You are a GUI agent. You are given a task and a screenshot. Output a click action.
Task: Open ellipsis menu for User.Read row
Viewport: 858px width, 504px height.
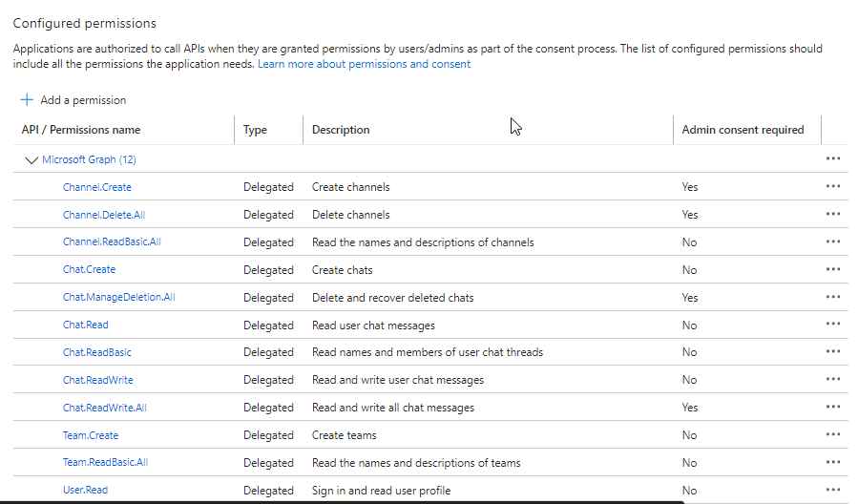(833, 490)
